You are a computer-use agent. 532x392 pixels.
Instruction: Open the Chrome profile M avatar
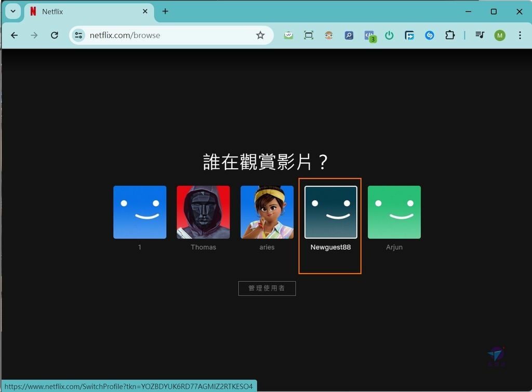click(x=500, y=35)
